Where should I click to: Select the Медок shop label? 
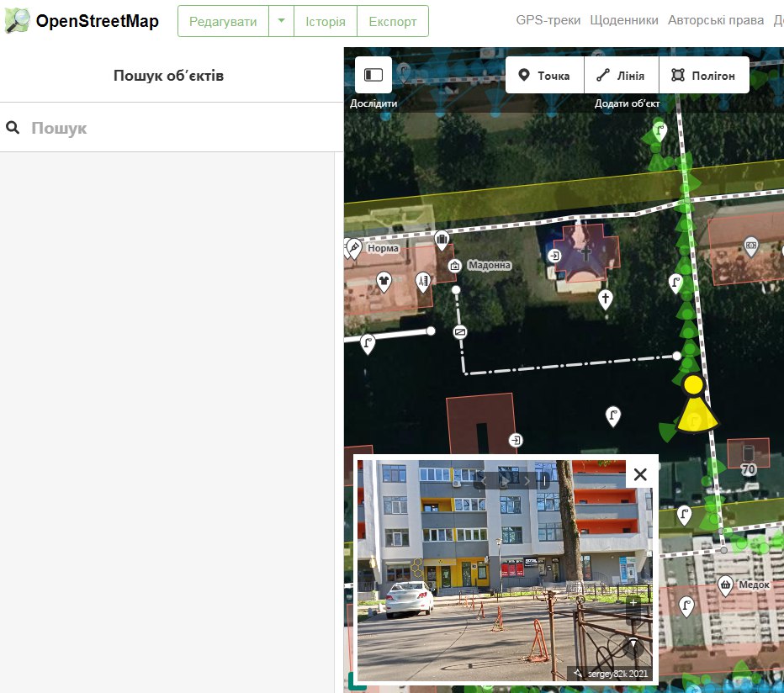tap(754, 584)
